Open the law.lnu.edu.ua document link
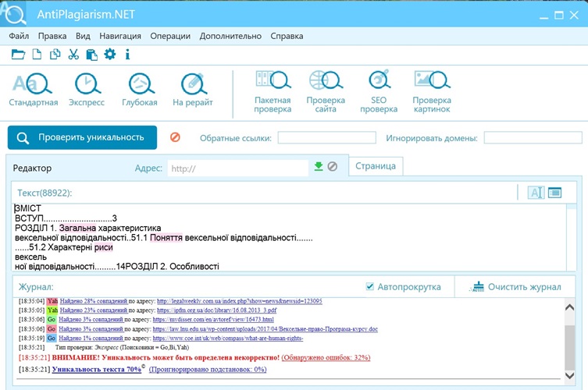This screenshot has height=390, width=588. pyautogui.click(x=265, y=329)
